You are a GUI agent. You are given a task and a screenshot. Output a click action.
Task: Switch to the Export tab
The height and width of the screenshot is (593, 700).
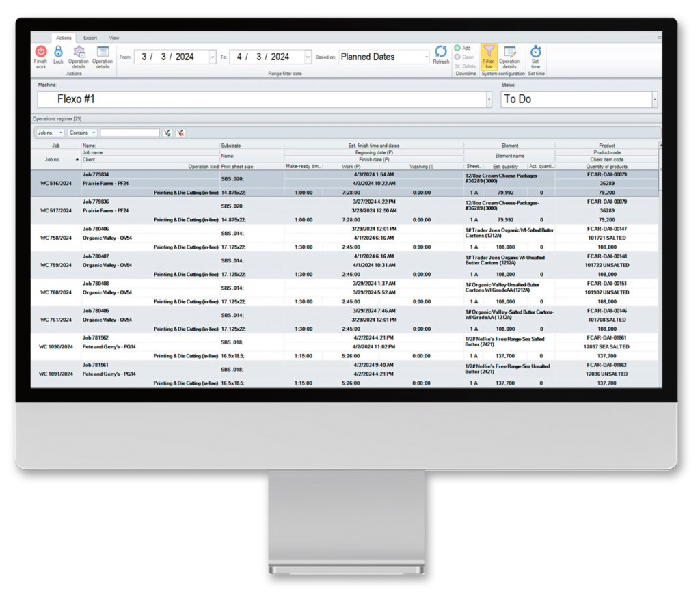pos(90,38)
